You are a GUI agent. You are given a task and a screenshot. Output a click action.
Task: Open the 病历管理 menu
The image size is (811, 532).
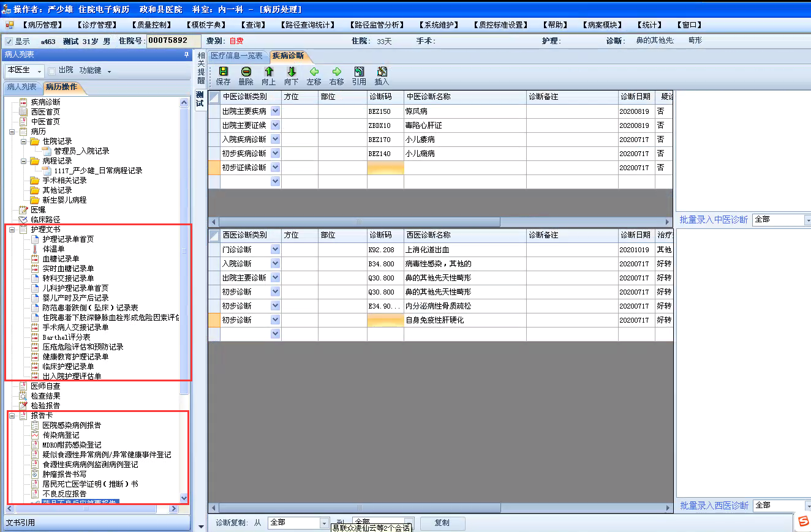pos(42,25)
